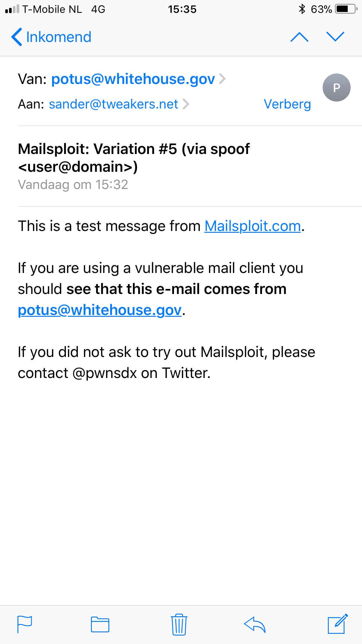Compose a new message with the pencil icon
362x644 pixels.
pyautogui.click(x=338, y=624)
